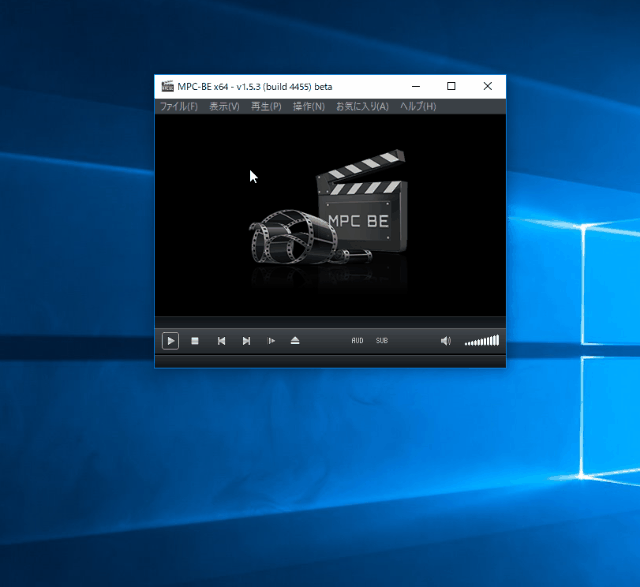The image size is (640, 587).
Task: Skip to the next file
Action: [x=246, y=340]
